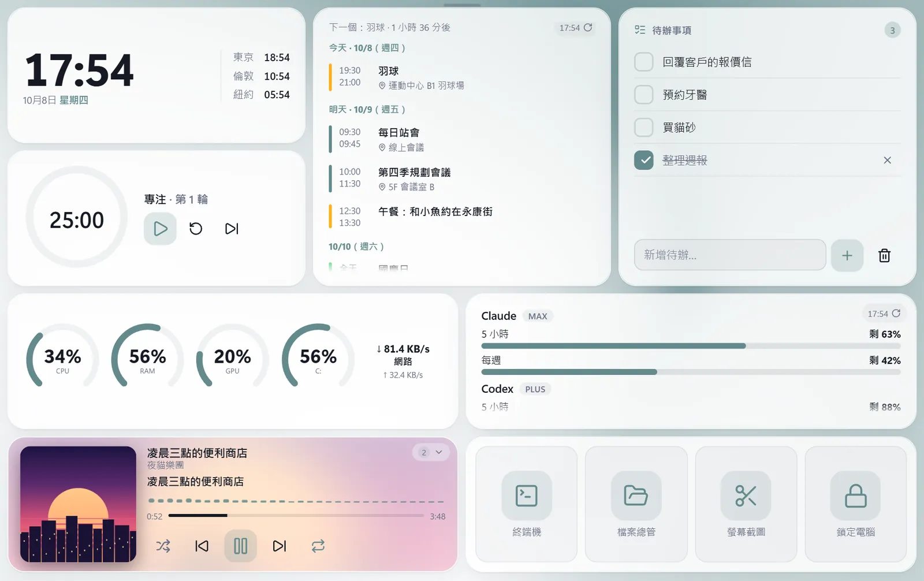Click the 25:00 timer ring
The image size is (924, 581).
(76, 217)
